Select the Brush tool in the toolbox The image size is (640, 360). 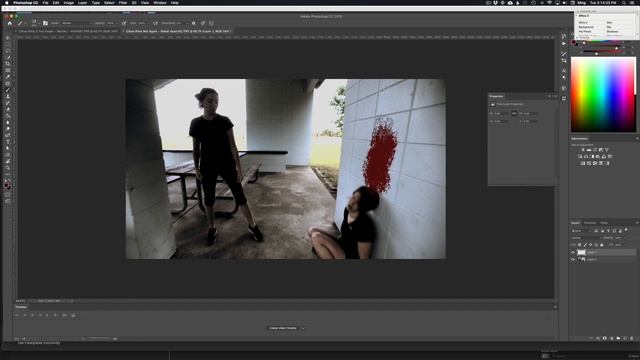pos(8,90)
